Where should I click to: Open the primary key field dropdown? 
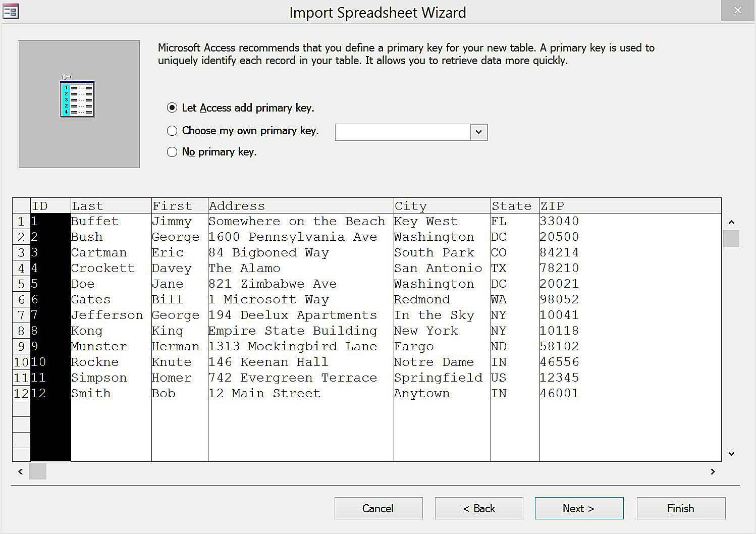[x=478, y=132]
